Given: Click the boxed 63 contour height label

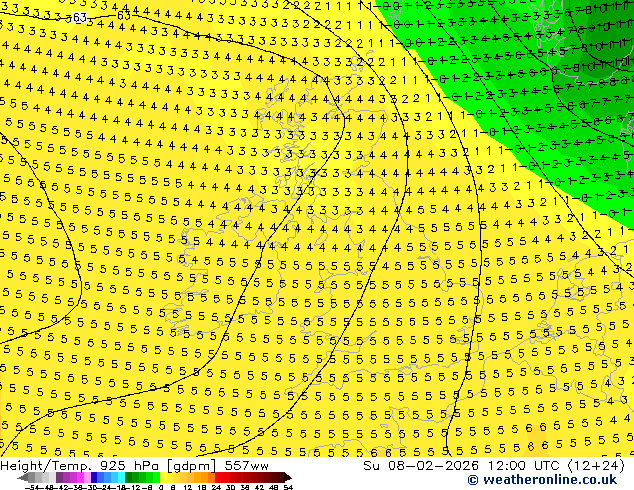Looking at the screenshot, I should (80, 17).
